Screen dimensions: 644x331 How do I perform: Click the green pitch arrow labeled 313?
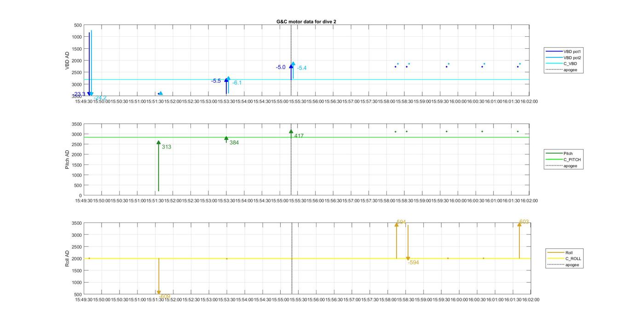click(x=159, y=165)
